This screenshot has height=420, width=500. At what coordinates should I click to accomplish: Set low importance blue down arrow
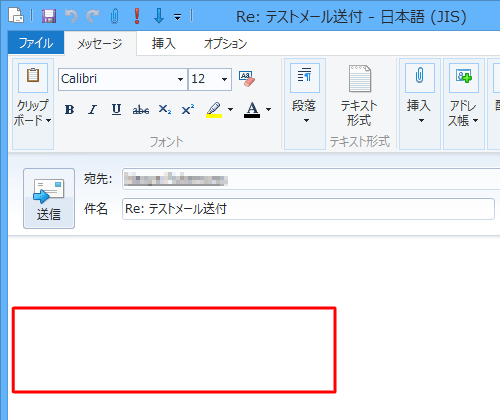(x=159, y=16)
